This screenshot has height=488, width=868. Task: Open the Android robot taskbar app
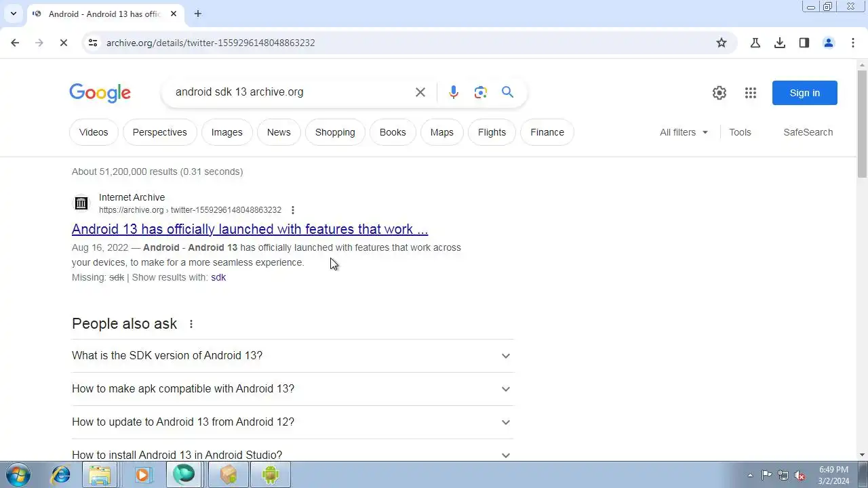(271, 474)
